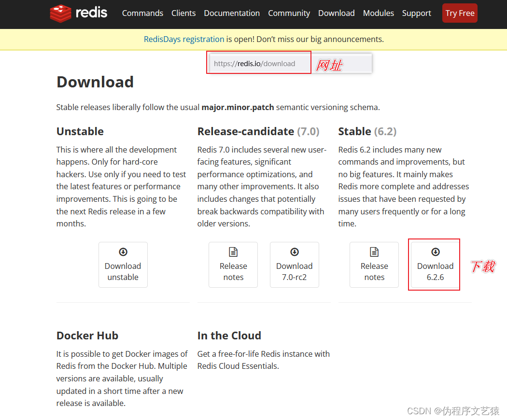Screen dimensions: 507x420
Task: Click the document icon above Stable Release notes
Action: click(x=374, y=252)
